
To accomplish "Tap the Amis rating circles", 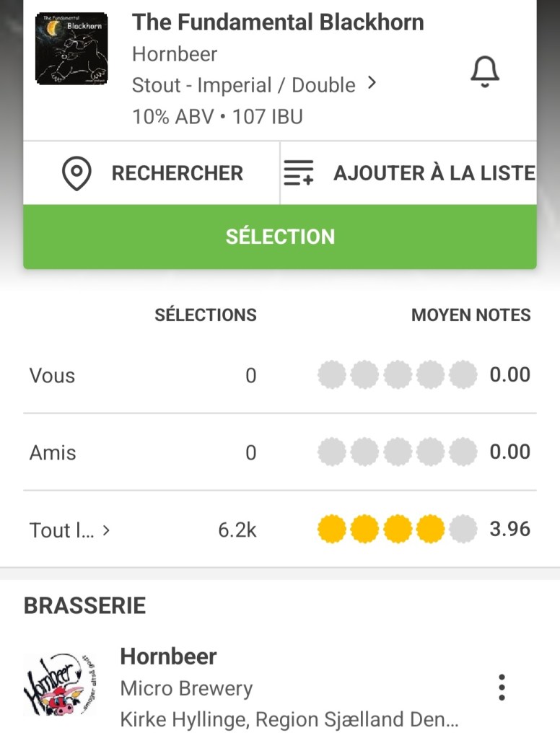I will coord(397,452).
